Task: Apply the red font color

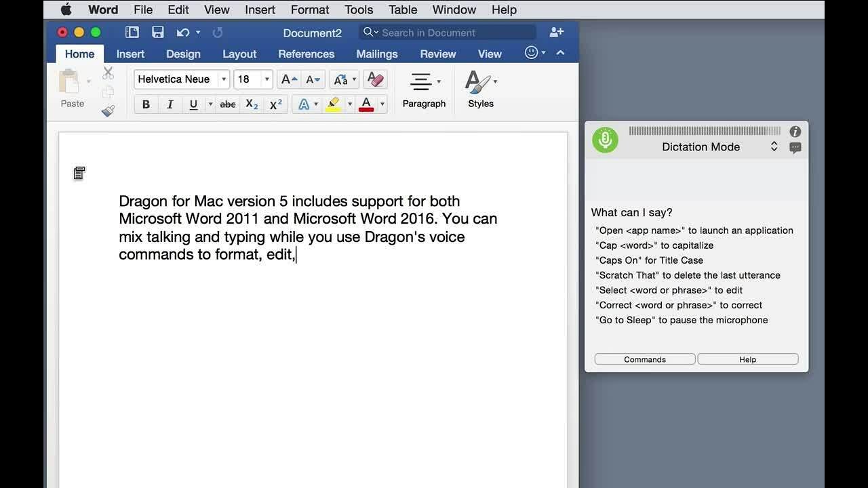Action: coord(366,104)
